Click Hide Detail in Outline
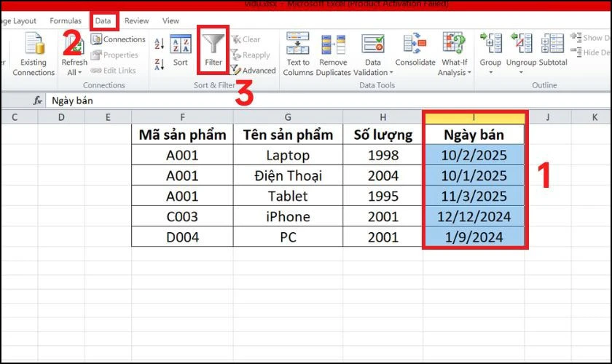Image resolution: width=612 pixels, height=364 pixels. click(590, 52)
